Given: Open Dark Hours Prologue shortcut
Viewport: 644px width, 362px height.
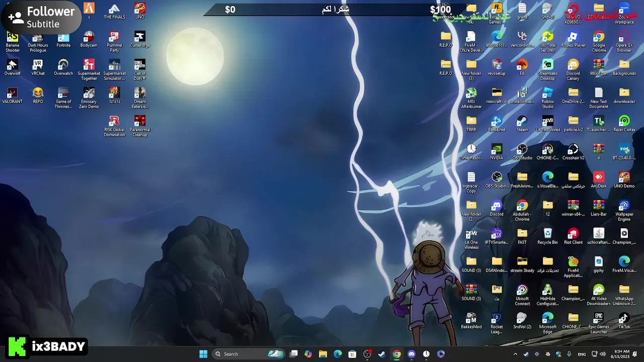Looking at the screenshot, I should [38, 42].
